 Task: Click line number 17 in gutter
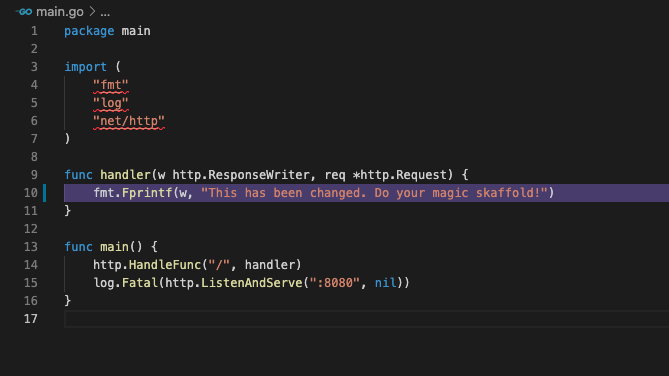point(31,319)
